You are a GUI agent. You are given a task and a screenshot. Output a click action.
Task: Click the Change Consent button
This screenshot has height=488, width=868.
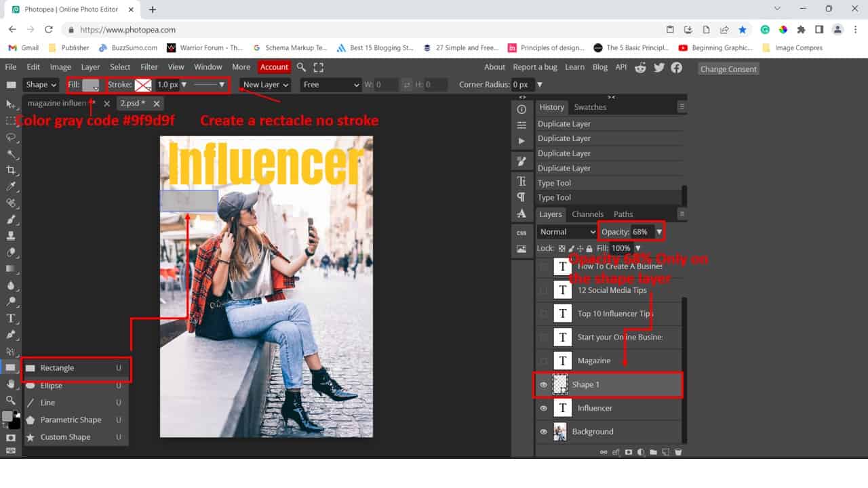[x=728, y=69]
